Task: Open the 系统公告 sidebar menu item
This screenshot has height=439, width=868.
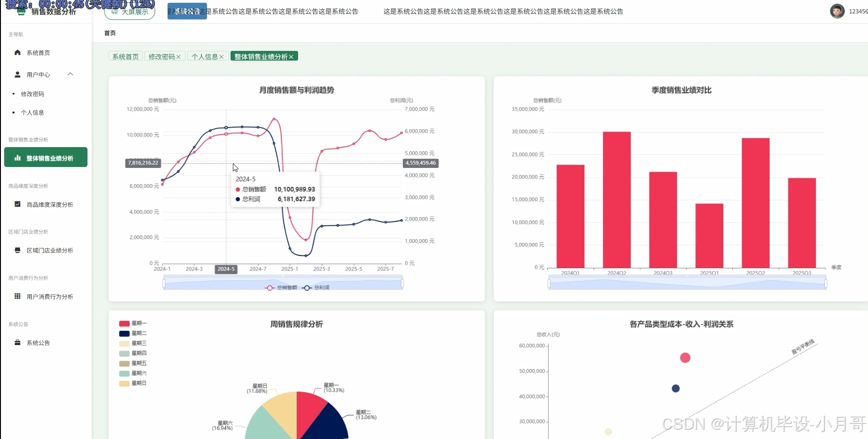Action: (46, 343)
